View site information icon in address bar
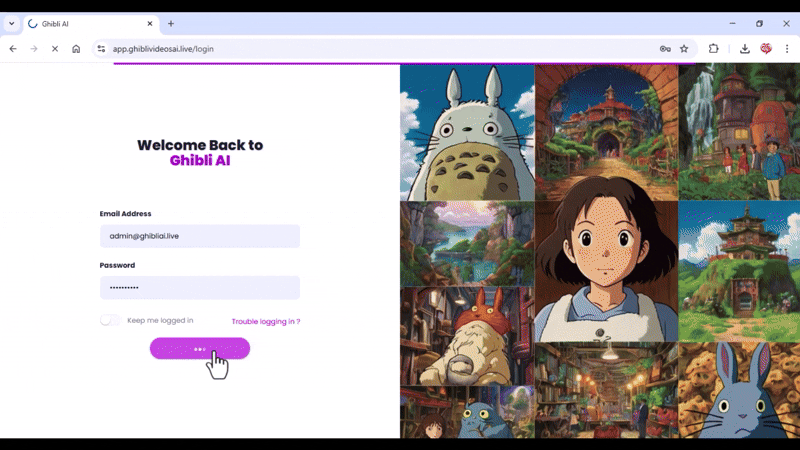The image size is (800, 450). tap(101, 49)
